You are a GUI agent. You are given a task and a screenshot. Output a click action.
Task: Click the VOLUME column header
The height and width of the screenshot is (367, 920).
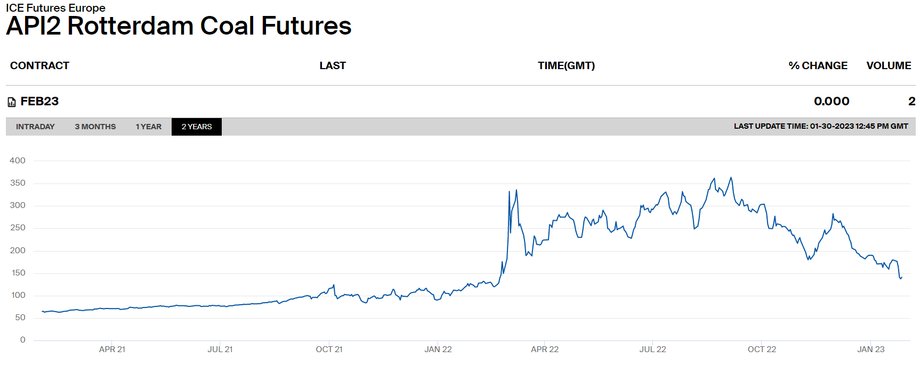tap(889, 66)
